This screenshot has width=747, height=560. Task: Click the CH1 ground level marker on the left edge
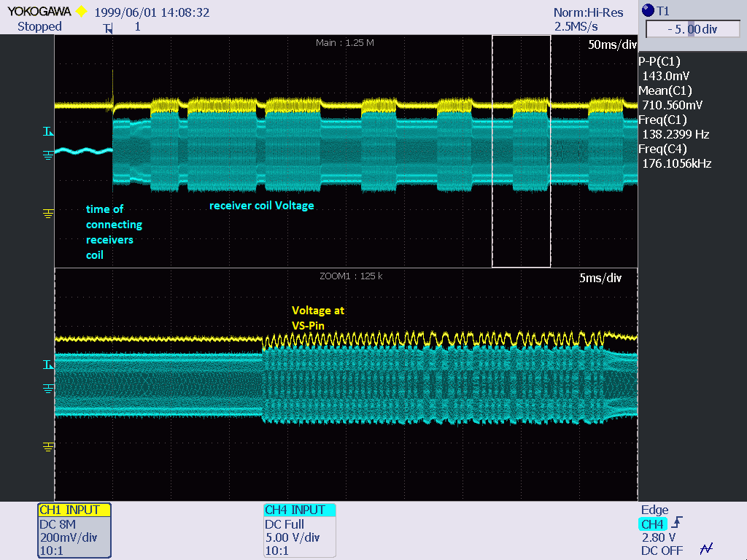(48, 214)
